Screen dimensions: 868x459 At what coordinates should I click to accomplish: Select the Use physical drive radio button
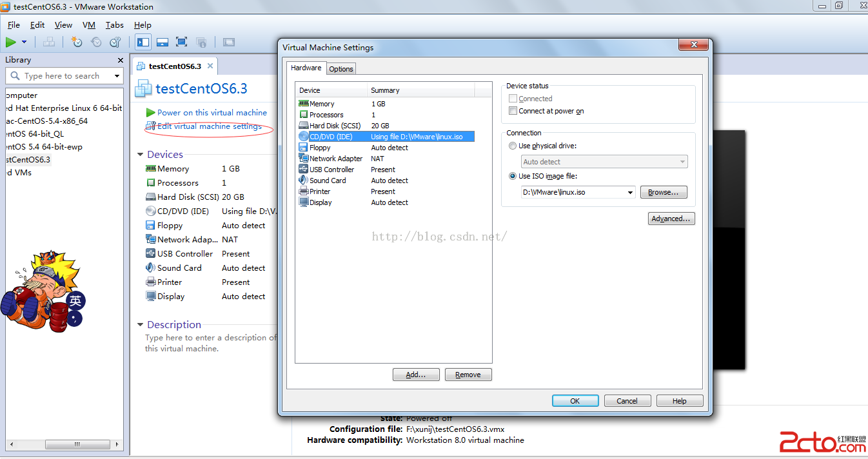(513, 146)
